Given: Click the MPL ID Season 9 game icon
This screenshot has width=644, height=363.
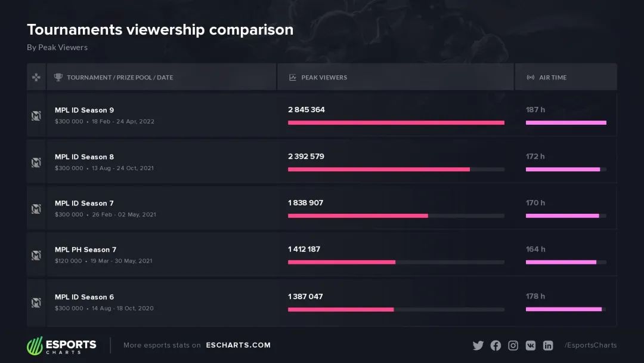Looking at the screenshot, I should click(x=36, y=115).
